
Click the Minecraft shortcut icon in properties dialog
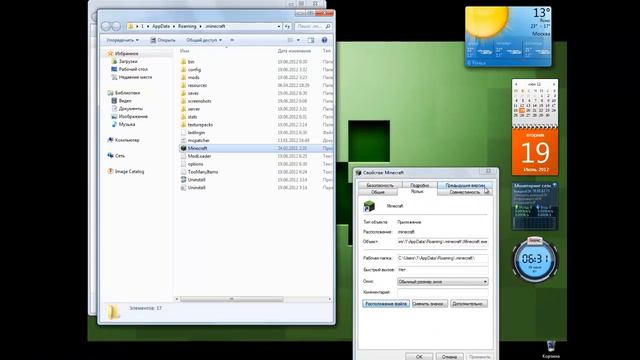pos(369,206)
